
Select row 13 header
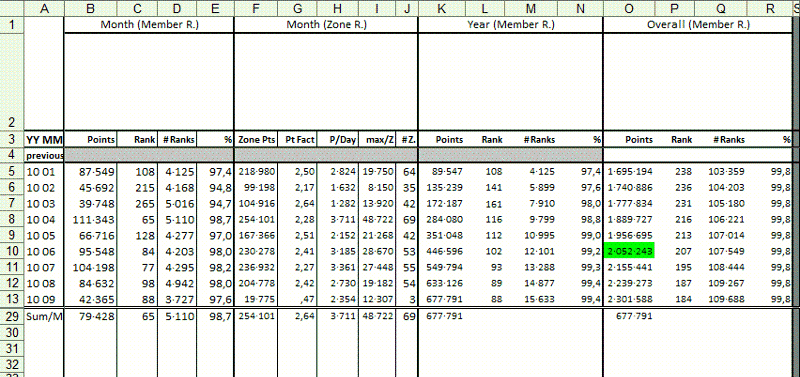click(12, 299)
